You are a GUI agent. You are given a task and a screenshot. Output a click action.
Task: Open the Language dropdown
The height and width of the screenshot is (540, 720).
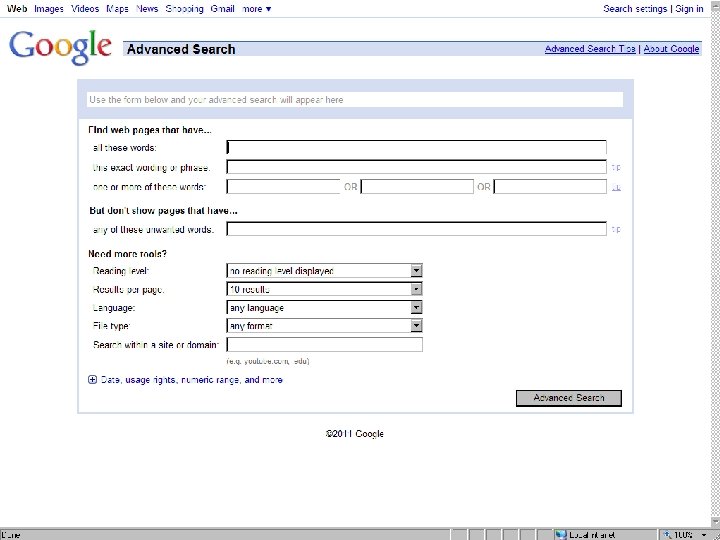coord(324,308)
